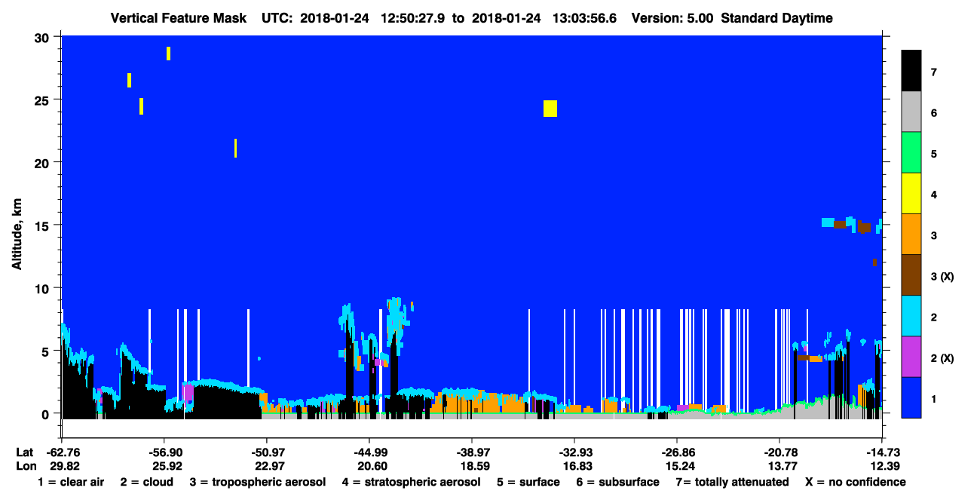This screenshot has width=980, height=503.
Task: Click the '7= totally attenuated' legend entry
Action: [x=732, y=482]
